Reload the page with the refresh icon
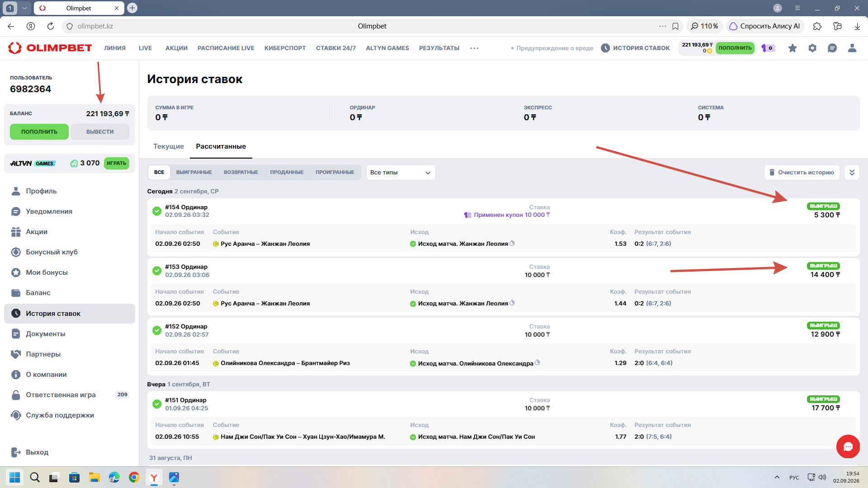868x488 pixels. click(51, 26)
